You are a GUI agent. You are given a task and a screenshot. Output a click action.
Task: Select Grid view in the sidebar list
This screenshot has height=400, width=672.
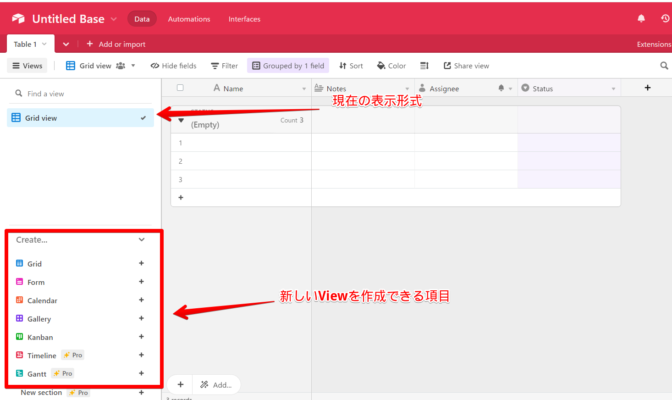pyautogui.click(x=81, y=117)
